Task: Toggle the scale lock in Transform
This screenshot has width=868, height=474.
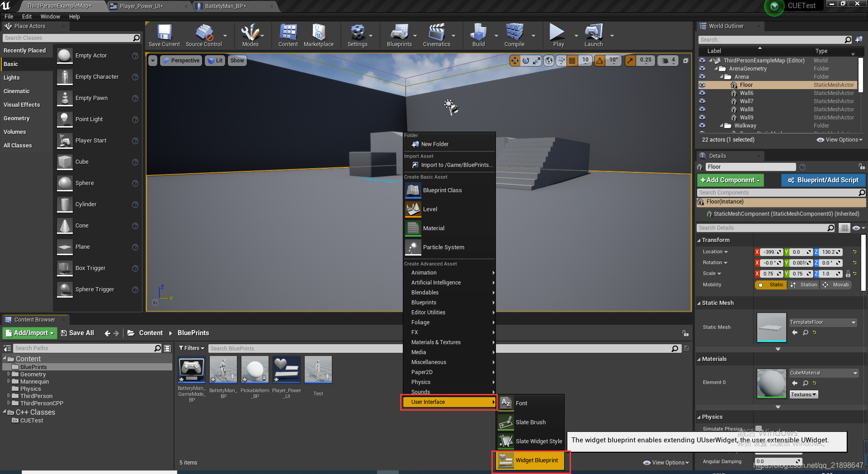Action: [847, 274]
